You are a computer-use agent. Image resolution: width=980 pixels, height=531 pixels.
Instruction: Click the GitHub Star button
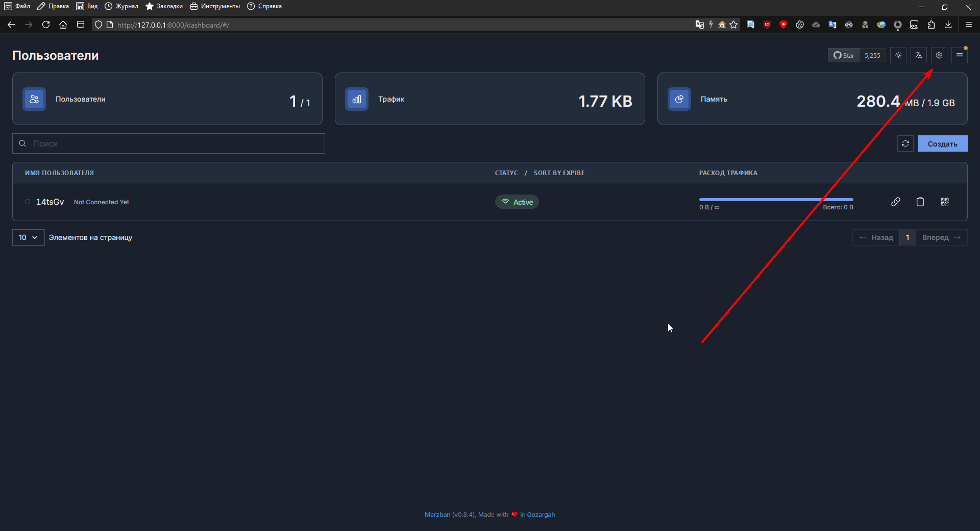coord(844,55)
